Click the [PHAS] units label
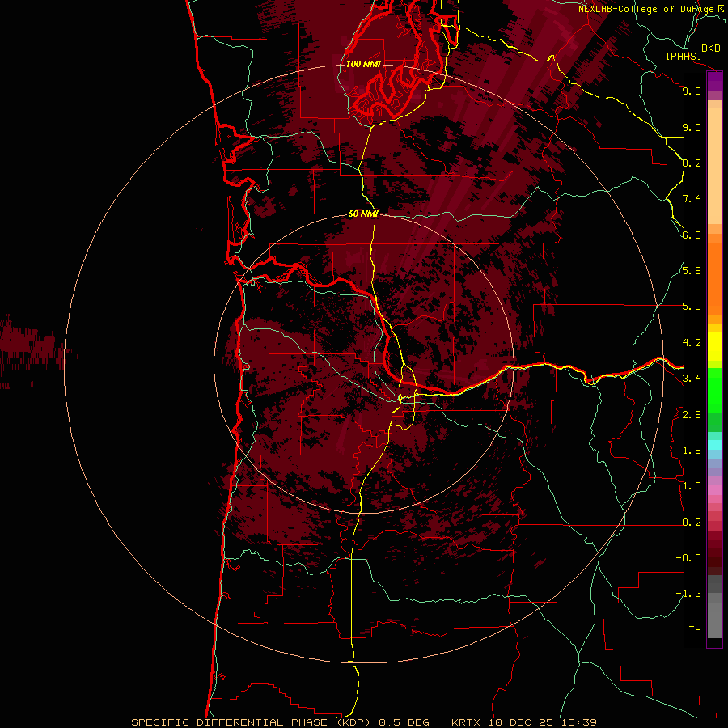 point(684,57)
